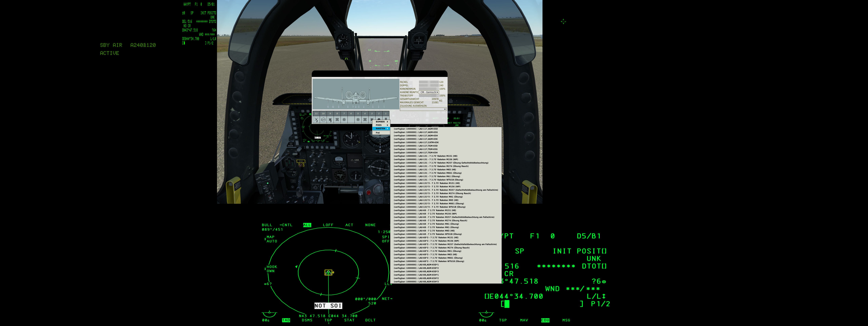Choose LAU-131 Raketen MK61 (Übung)
Image resolution: width=868 pixels, height=326 pixels.
click(x=446, y=173)
